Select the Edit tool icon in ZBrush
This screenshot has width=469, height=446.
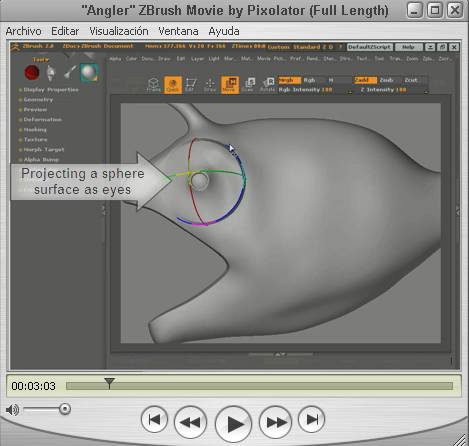(x=190, y=85)
